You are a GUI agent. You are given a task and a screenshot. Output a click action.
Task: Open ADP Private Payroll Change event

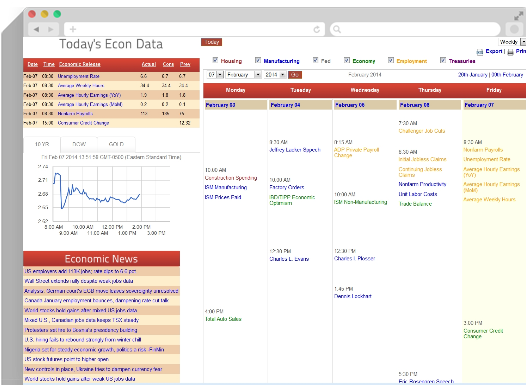[x=356, y=153]
